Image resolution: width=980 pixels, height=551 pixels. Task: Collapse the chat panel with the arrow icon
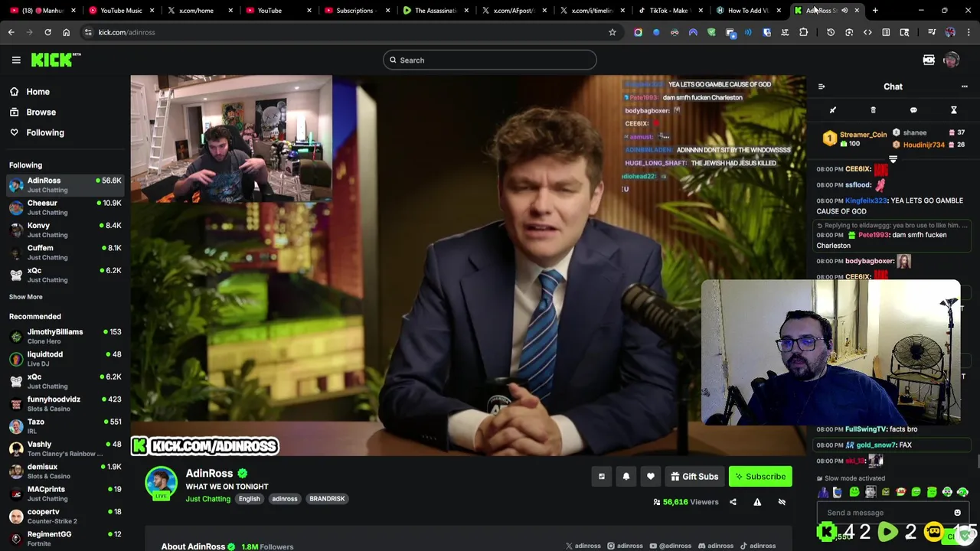point(822,86)
